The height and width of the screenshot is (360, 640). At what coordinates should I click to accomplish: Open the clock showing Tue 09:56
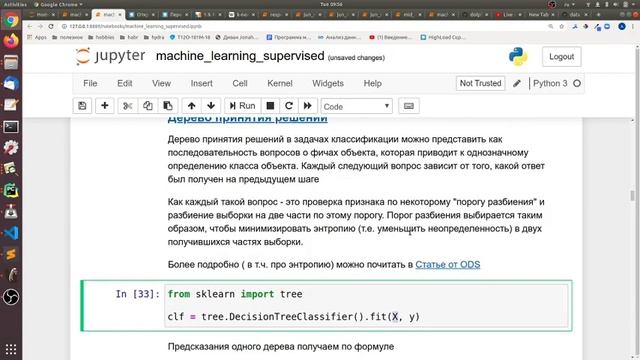tap(331, 4)
